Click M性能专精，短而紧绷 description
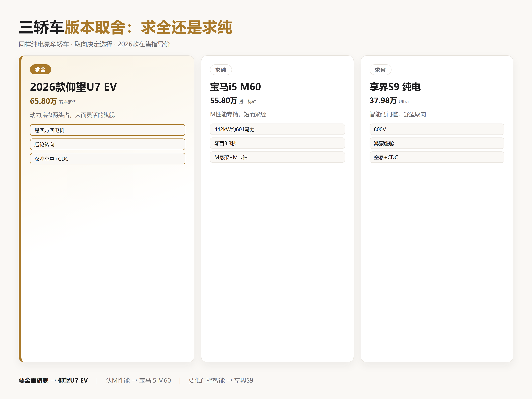 pyautogui.click(x=238, y=114)
